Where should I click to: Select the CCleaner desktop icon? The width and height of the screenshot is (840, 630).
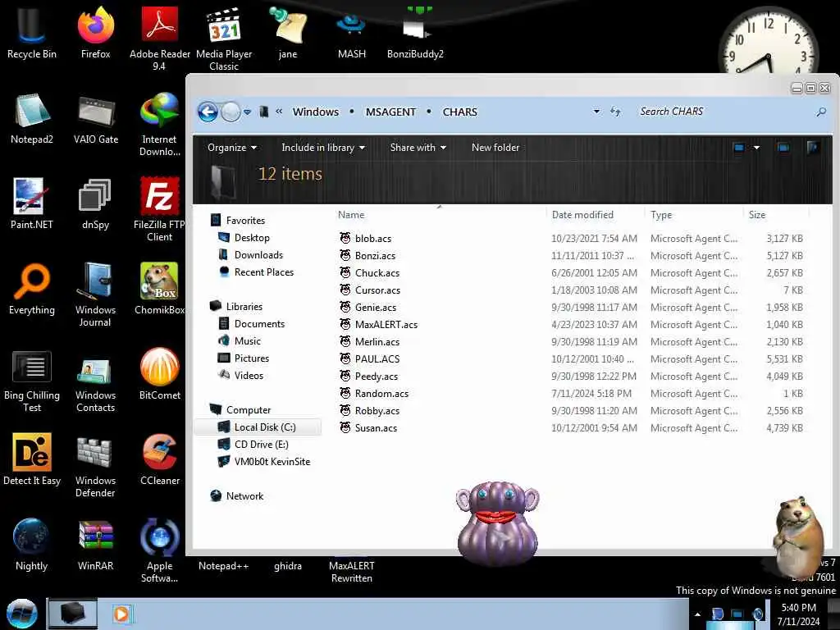159,459
